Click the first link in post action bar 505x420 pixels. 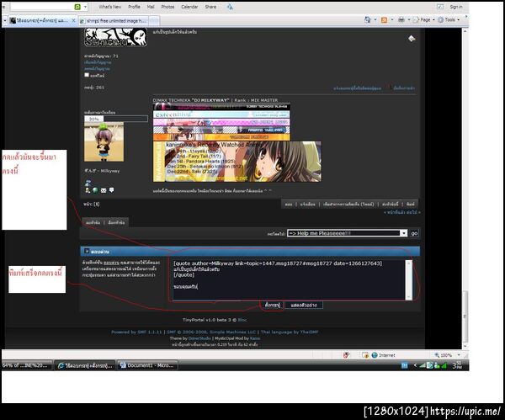click(289, 205)
